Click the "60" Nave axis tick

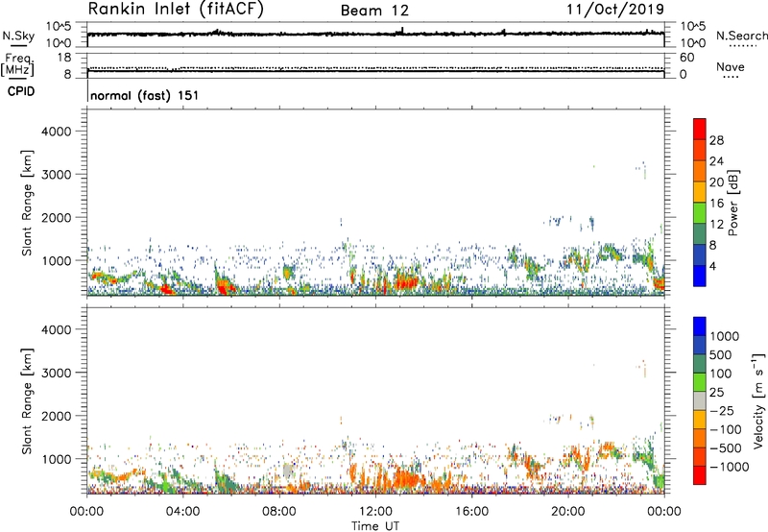(686, 58)
